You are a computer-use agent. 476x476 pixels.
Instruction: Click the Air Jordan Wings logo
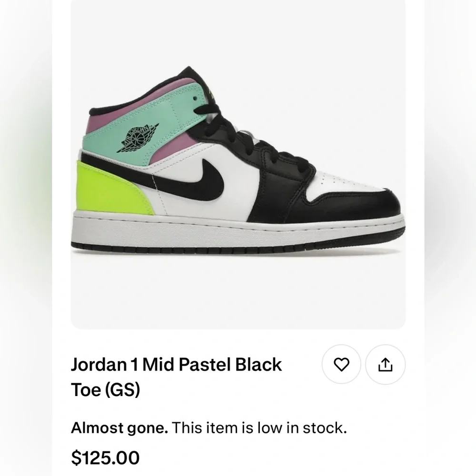point(137,136)
